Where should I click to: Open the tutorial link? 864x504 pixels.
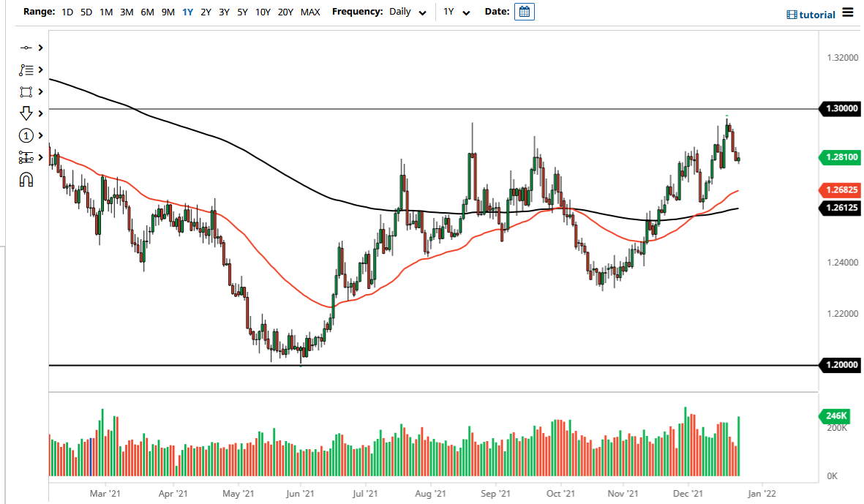[x=814, y=14]
